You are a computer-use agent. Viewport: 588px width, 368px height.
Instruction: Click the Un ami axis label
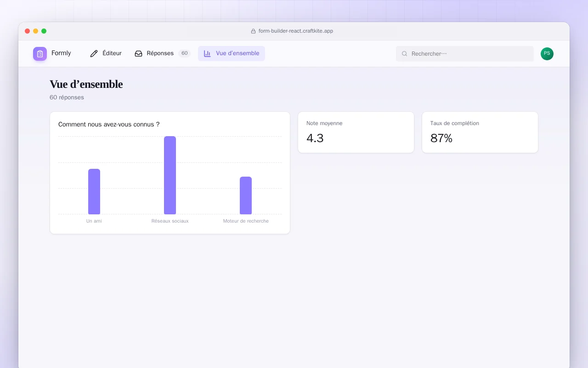tap(94, 221)
